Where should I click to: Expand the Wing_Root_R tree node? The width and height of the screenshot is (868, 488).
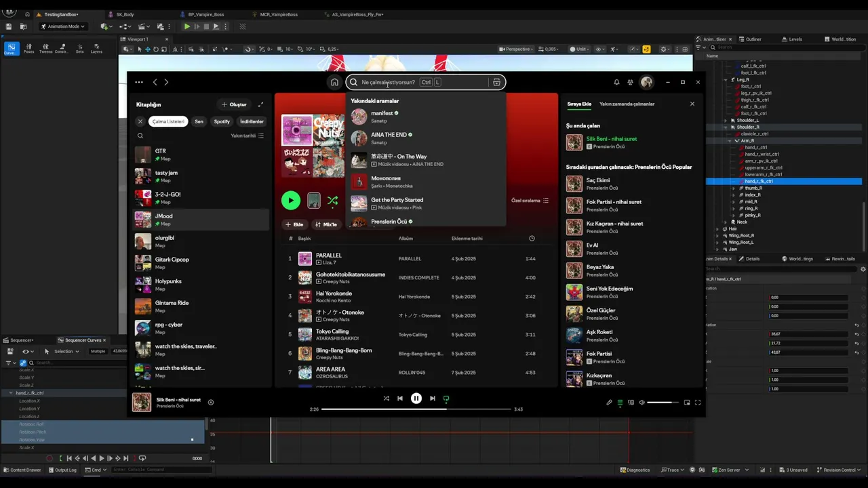[717, 235]
